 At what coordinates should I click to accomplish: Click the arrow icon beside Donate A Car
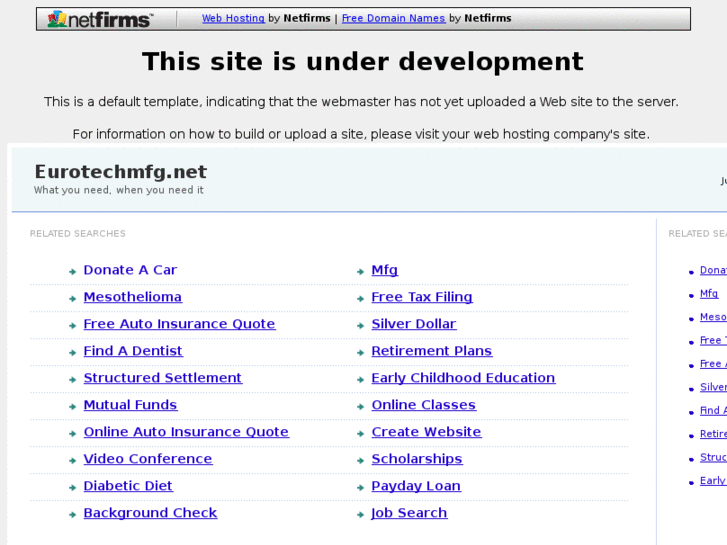tap(72, 272)
